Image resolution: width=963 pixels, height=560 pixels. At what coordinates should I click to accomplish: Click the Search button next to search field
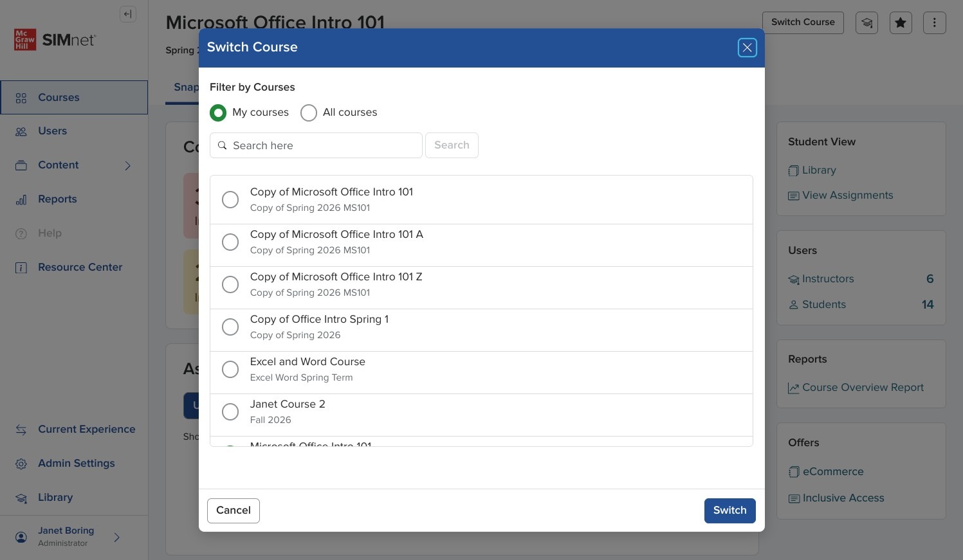pos(452,145)
